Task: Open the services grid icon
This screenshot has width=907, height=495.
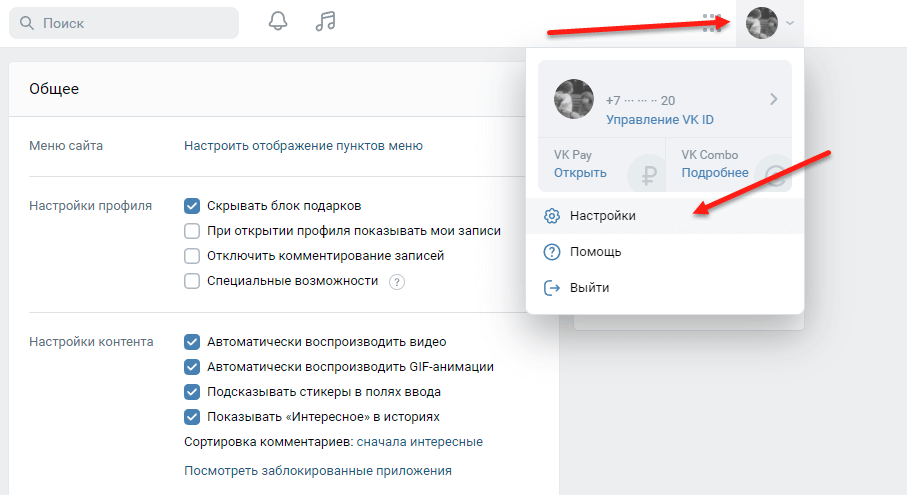Action: tap(711, 23)
